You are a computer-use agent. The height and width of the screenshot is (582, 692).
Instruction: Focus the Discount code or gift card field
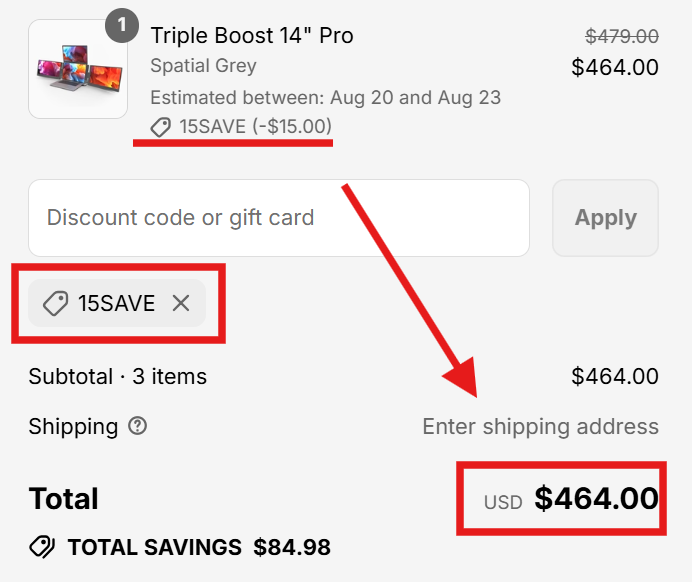click(278, 218)
